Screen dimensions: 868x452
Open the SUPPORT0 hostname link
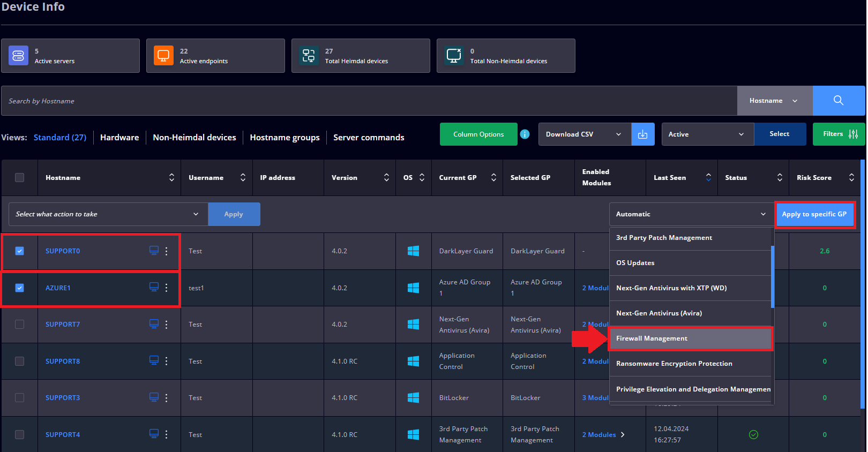coord(63,251)
